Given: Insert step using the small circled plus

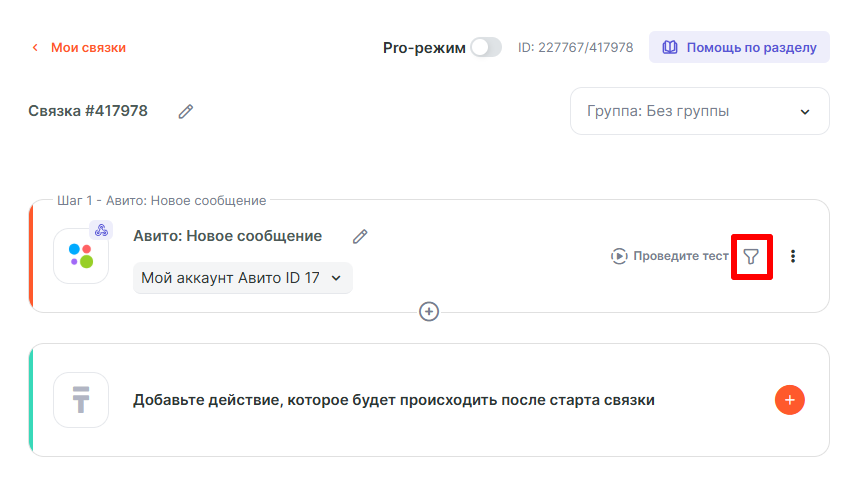Looking at the screenshot, I should tap(429, 312).
